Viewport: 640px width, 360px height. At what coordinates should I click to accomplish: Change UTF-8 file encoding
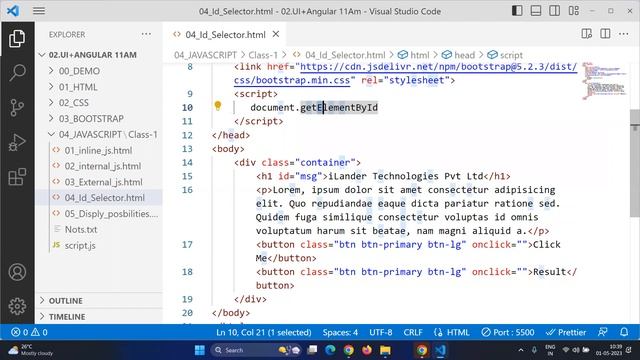point(381,332)
